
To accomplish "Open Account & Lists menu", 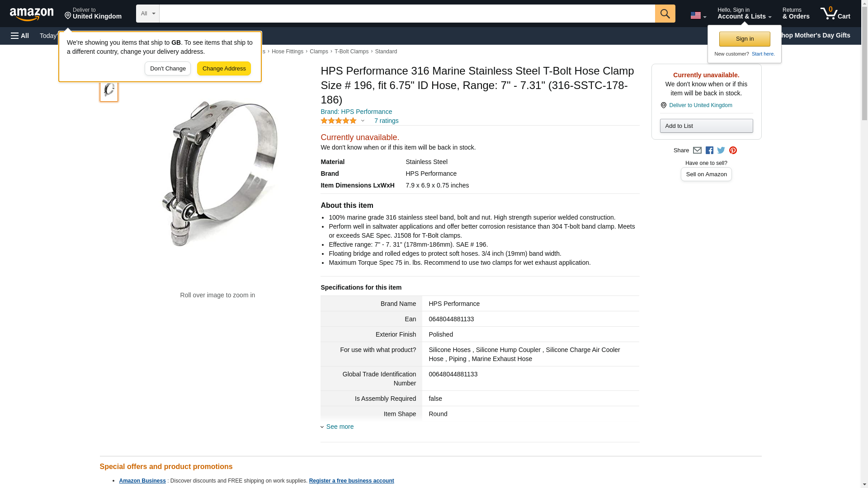I will tap(744, 13).
